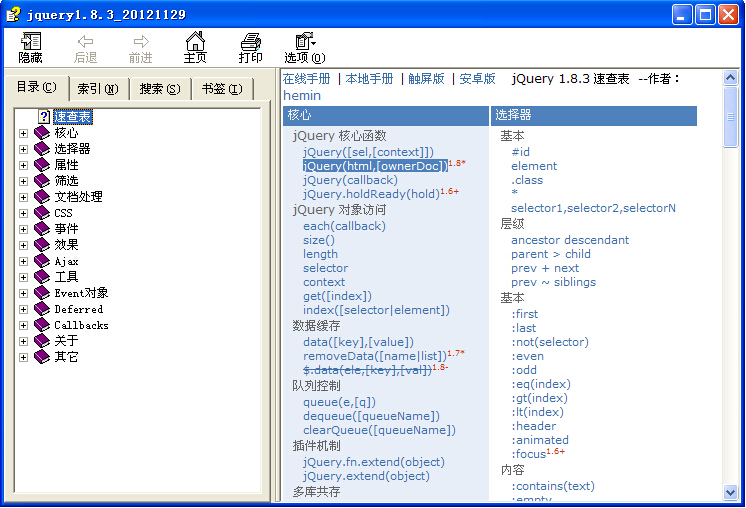The height and width of the screenshot is (508, 746).
Task: Expand the 属性 tree node
Action: 23,166
